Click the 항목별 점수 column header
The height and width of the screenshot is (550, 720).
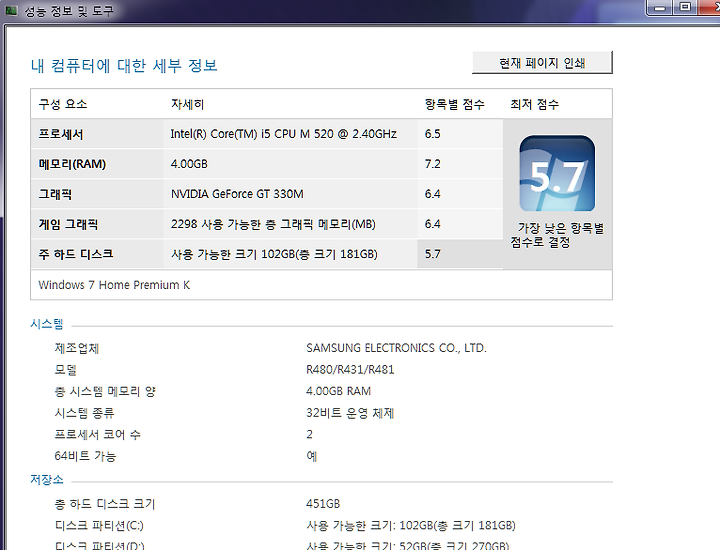[x=455, y=104]
